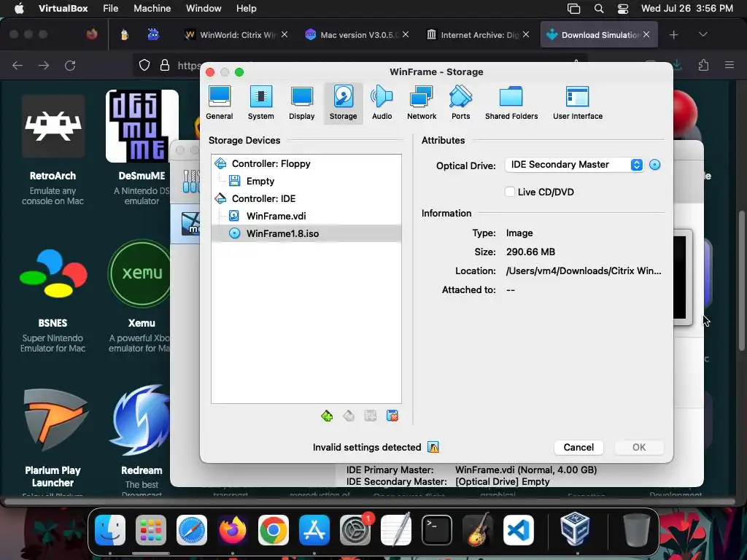
Task: Click the invalid settings warning icon
Action: click(x=433, y=447)
